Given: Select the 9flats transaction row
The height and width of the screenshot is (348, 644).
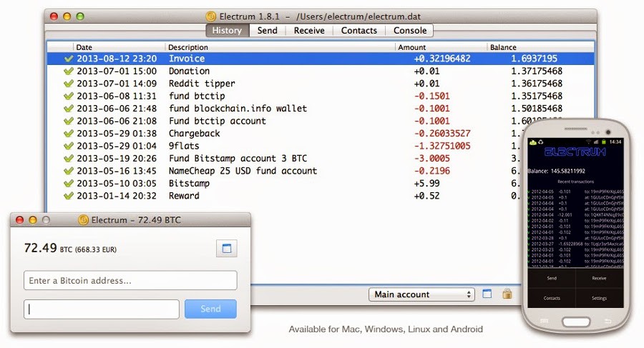Looking at the screenshot, I should [283, 146].
